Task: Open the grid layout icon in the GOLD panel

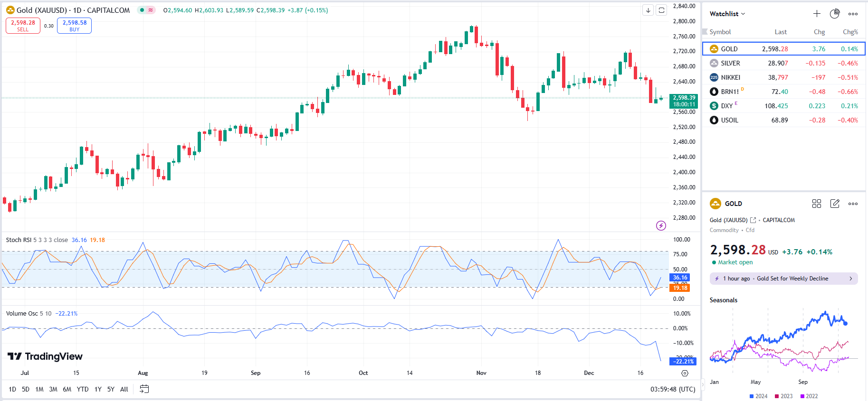Action: point(816,204)
